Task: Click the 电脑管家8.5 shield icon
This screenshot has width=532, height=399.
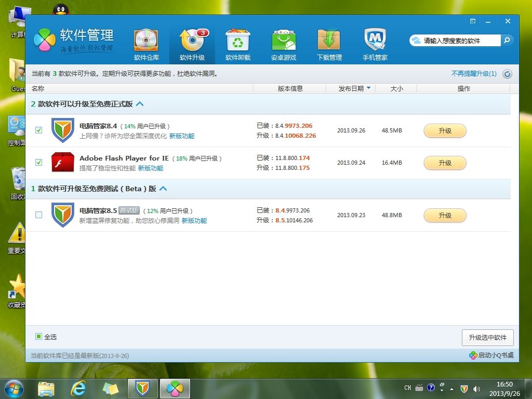Action: [x=63, y=215]
